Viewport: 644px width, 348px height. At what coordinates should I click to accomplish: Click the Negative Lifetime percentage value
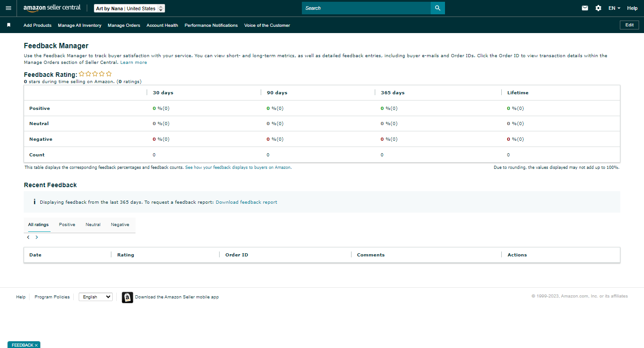tap(516, 139)
